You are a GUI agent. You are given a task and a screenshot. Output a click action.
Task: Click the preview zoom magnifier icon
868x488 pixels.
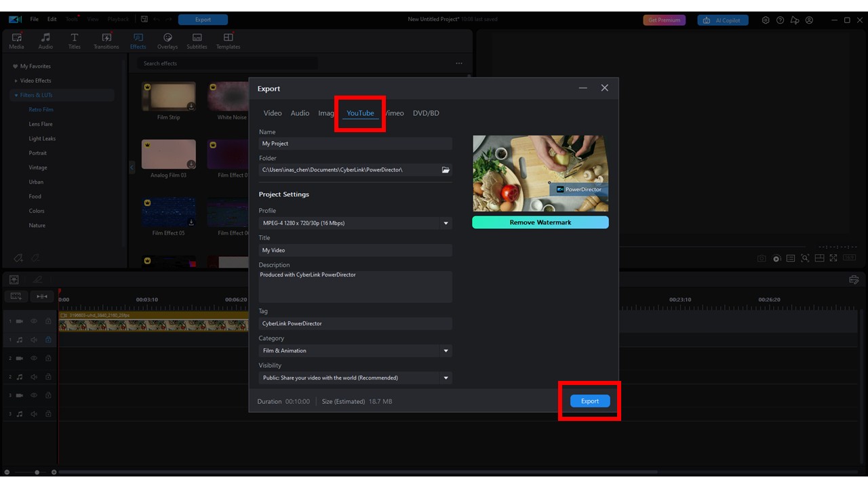[805, 258]
